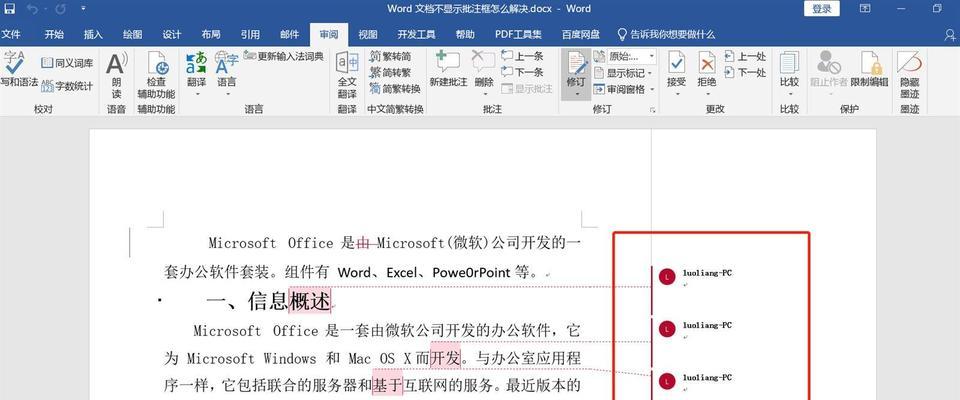Image resolution: width=960 pixels, height=400 pixels.
Task: Switch to the 绘图 draw tab
Action: point(132,34)
